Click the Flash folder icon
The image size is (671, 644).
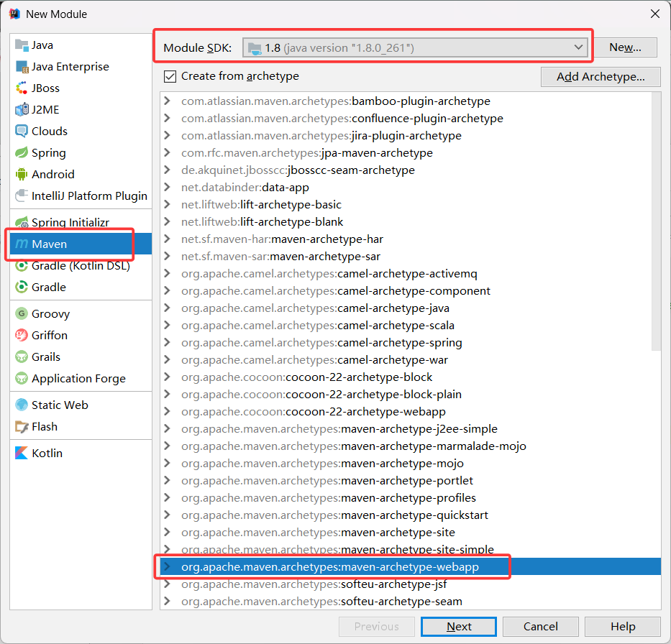[22, 426]
